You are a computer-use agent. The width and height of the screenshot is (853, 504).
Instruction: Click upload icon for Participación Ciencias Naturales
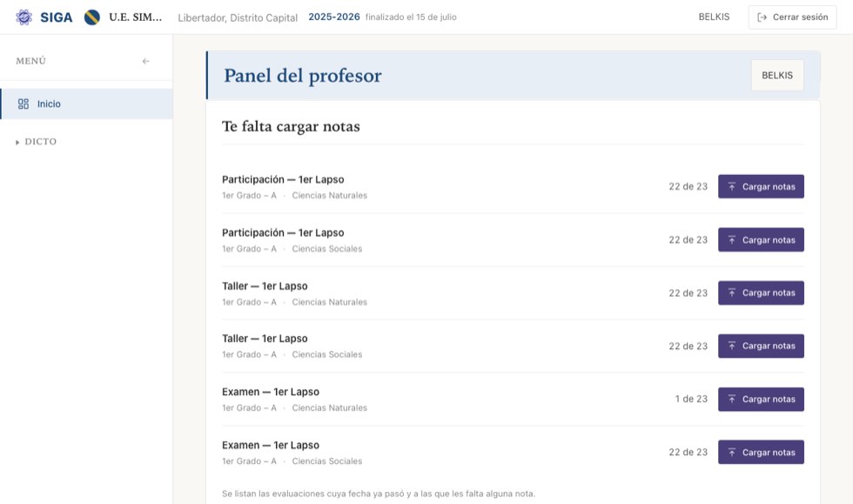732,186
